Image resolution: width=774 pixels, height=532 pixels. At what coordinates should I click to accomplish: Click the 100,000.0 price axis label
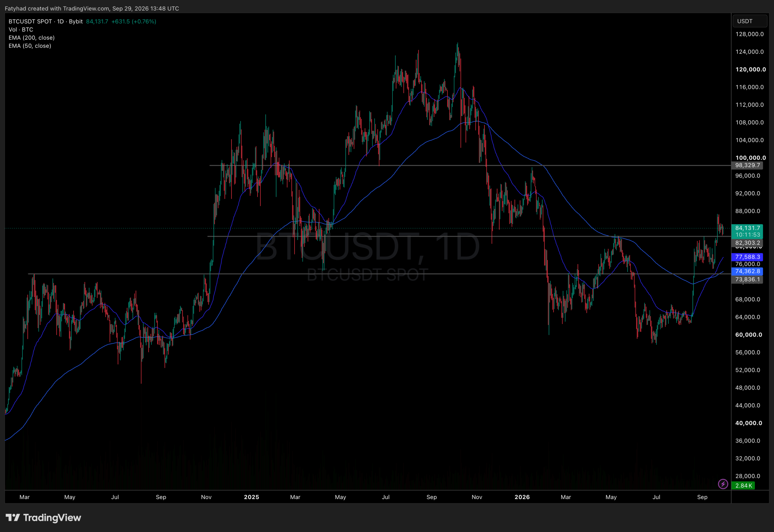[x=751, y=158]
